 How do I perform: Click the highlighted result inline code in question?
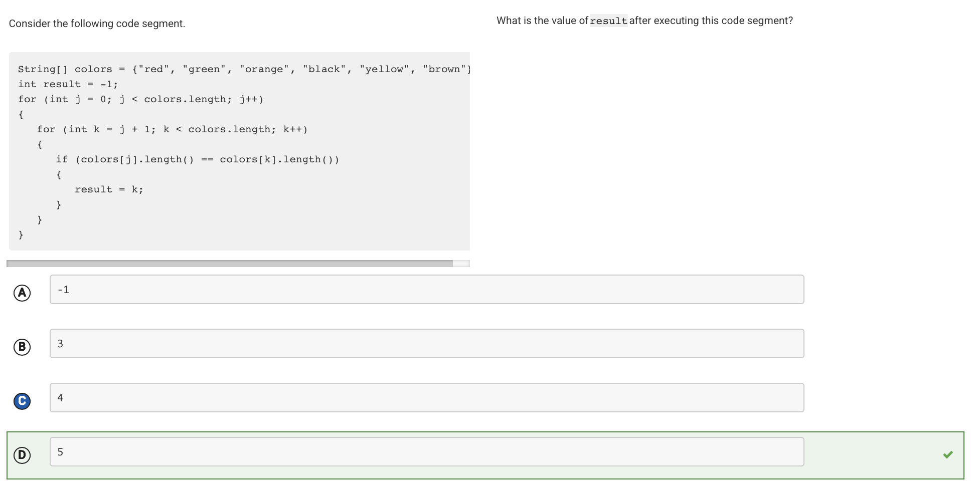pyautogui.click(x=608, y=21)
